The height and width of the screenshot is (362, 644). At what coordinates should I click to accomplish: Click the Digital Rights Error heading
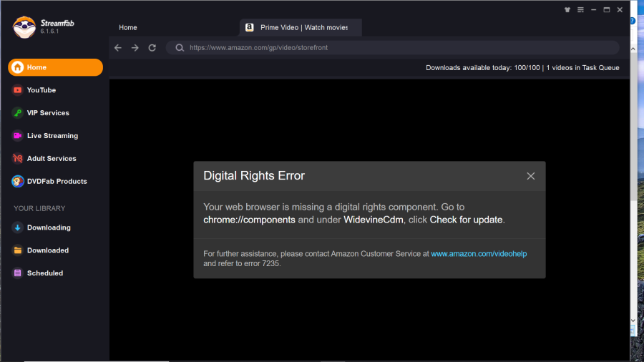(254, 176)
